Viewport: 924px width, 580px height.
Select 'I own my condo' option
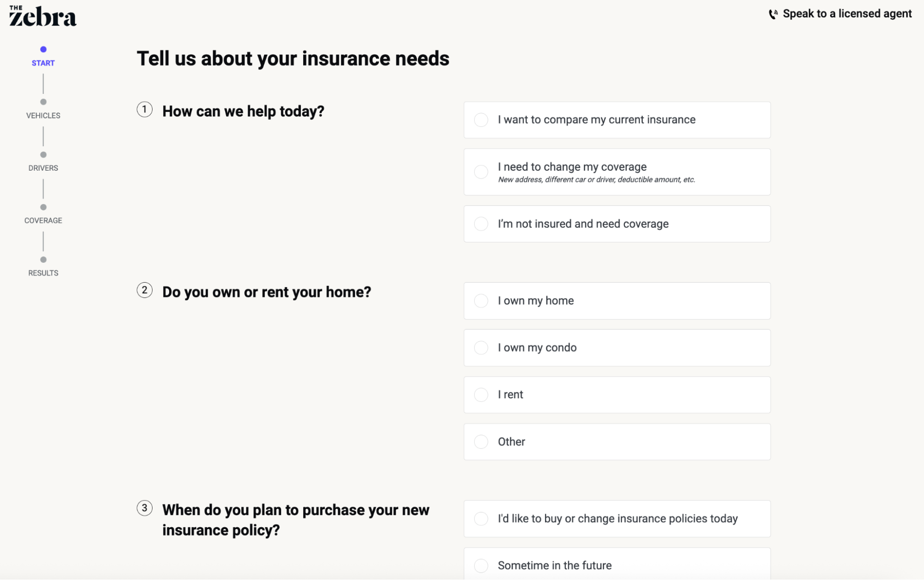tap(617, 348)
